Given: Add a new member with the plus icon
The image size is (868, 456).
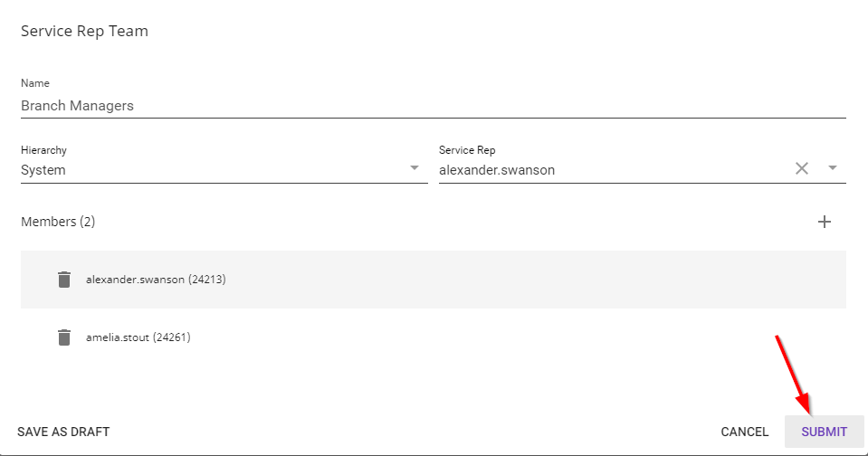Looking at the screenshot, I should pyautogui.click(x=825, y=222).
